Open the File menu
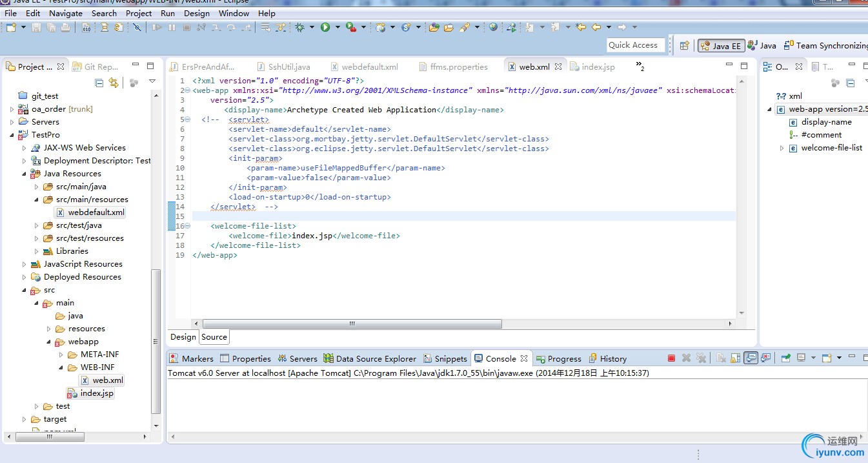 [x=10, y=13]
